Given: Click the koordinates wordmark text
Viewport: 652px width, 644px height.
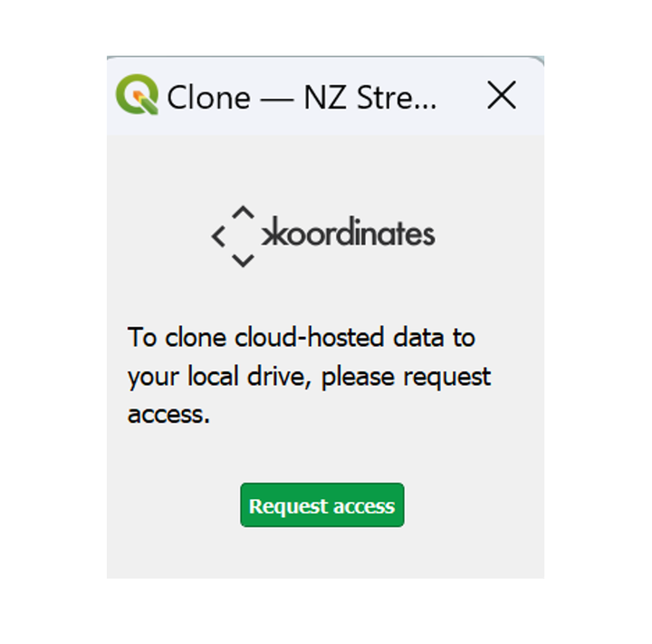Looking at the screenshot, I should coord(349,232).
